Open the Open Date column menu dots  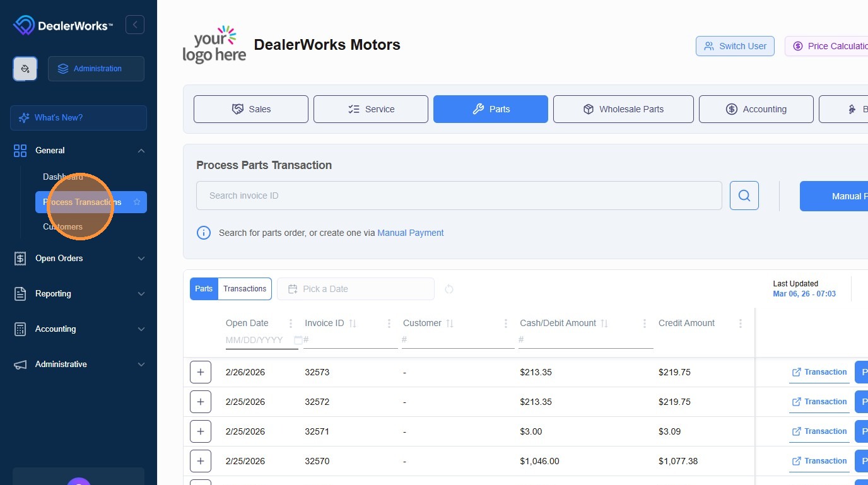291,323
